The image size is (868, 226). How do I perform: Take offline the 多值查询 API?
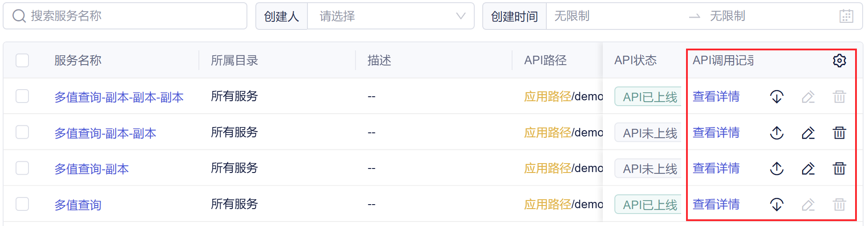click(x=777, y=205)
